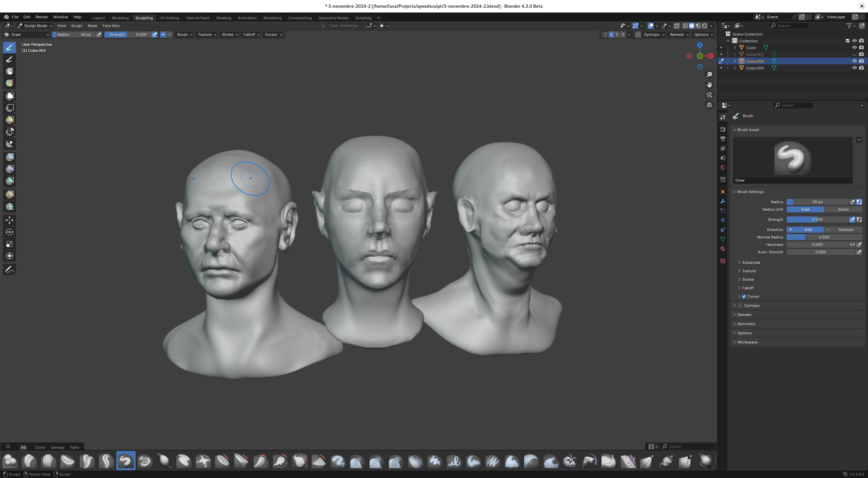The height and width of the screenshot is (478, 868).
Task: Select the Color Filter tool
Action: click(9, 181)
